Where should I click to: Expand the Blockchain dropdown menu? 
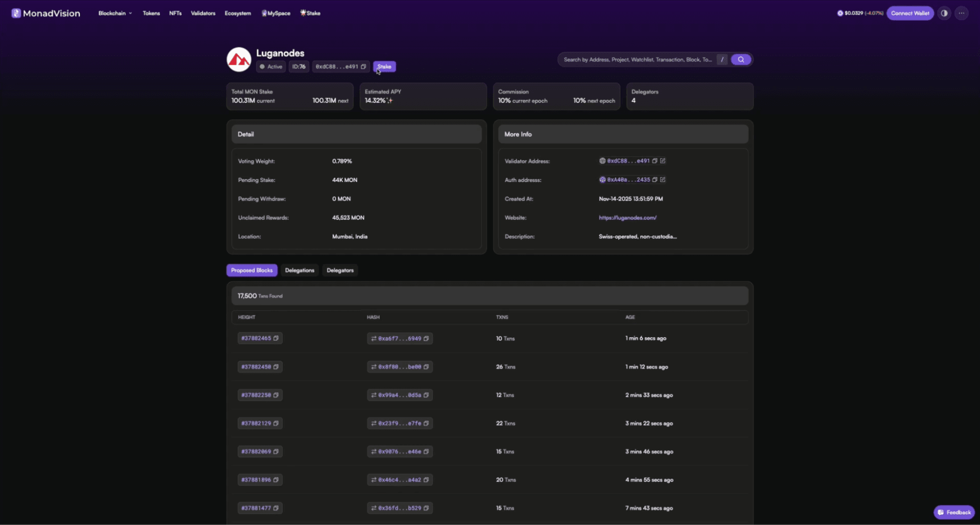tap(115, 13)
